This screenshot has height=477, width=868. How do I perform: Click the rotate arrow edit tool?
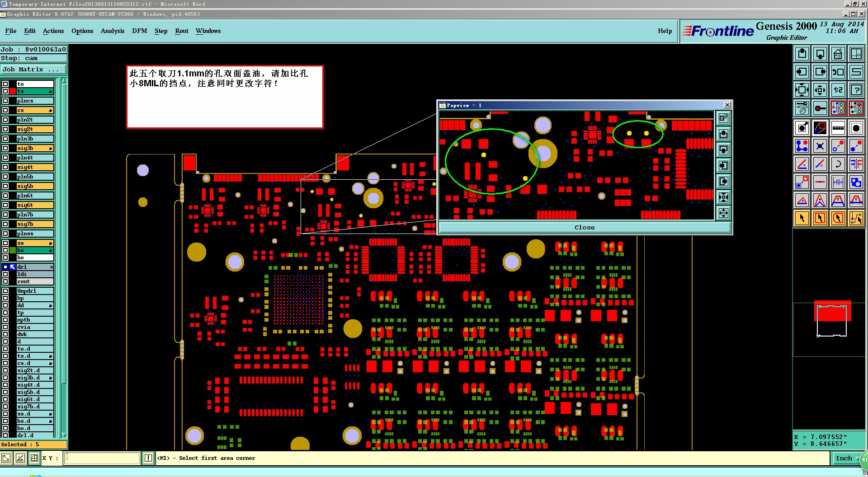click(x=838, y=164)
